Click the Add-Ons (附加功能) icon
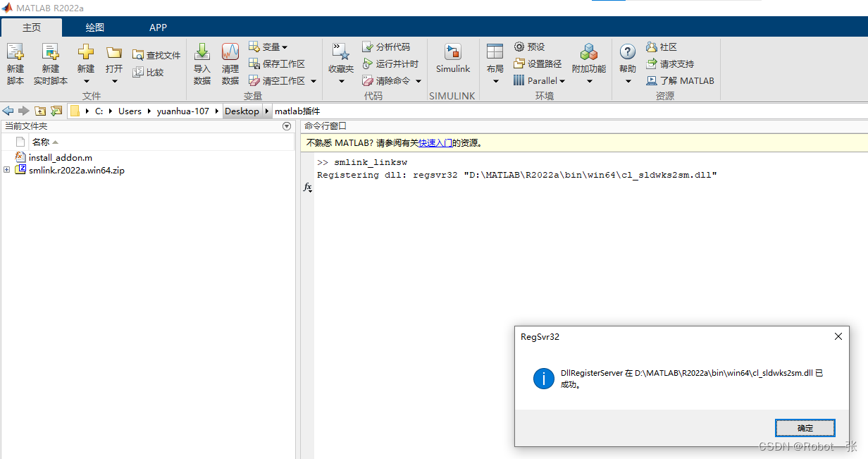868x459 pixels. pos(589,52)
